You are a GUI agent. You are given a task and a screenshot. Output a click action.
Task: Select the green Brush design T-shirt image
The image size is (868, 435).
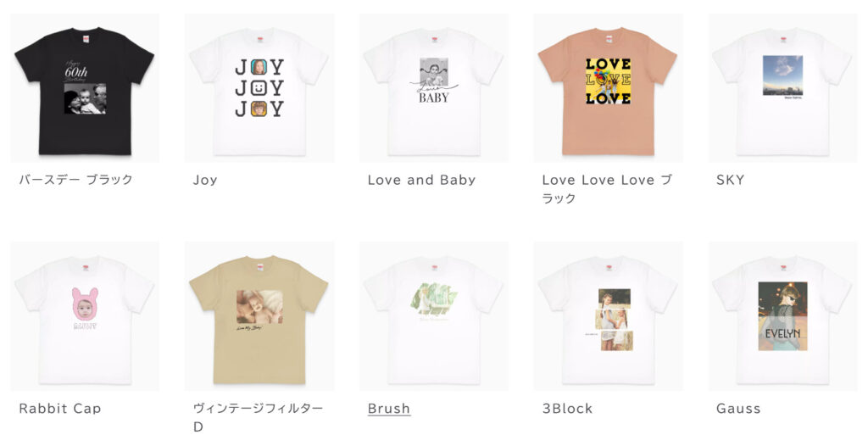(433, 316)
